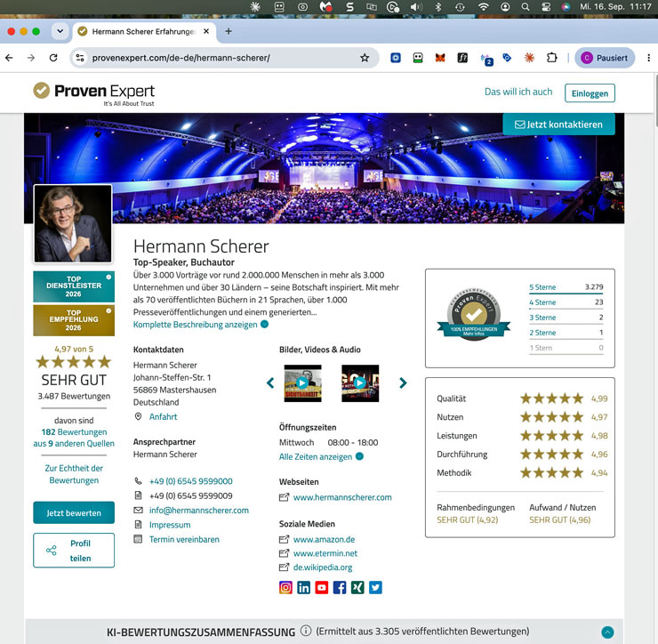658x644 pixels.
Task: Open 182 Bewertungen aus anderen Quellen link
Action: point(74,438)
